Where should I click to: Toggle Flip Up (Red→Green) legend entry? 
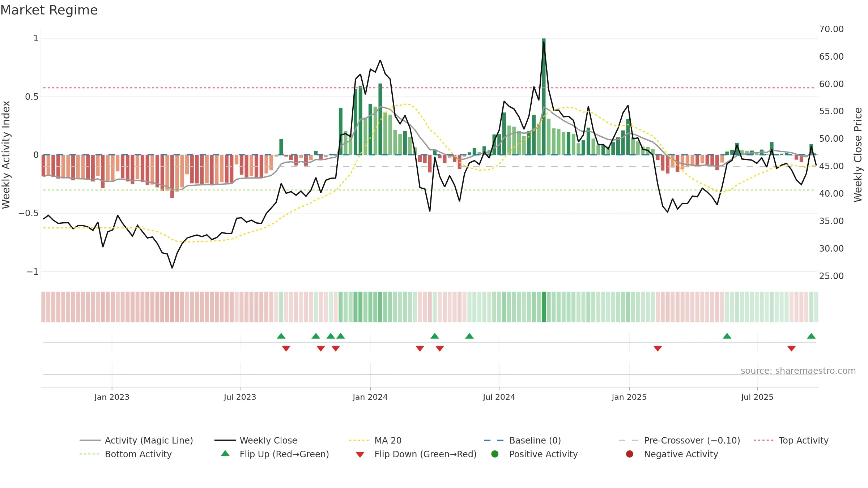coord(275,454)
